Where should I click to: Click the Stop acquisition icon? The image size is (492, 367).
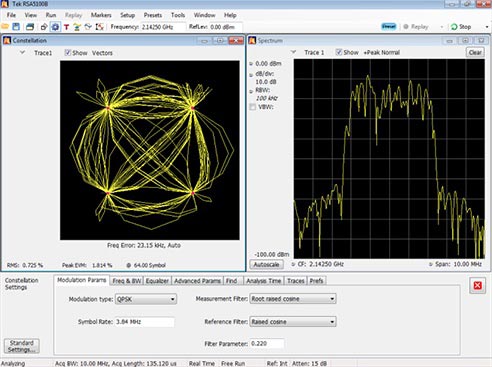point(454,27)
